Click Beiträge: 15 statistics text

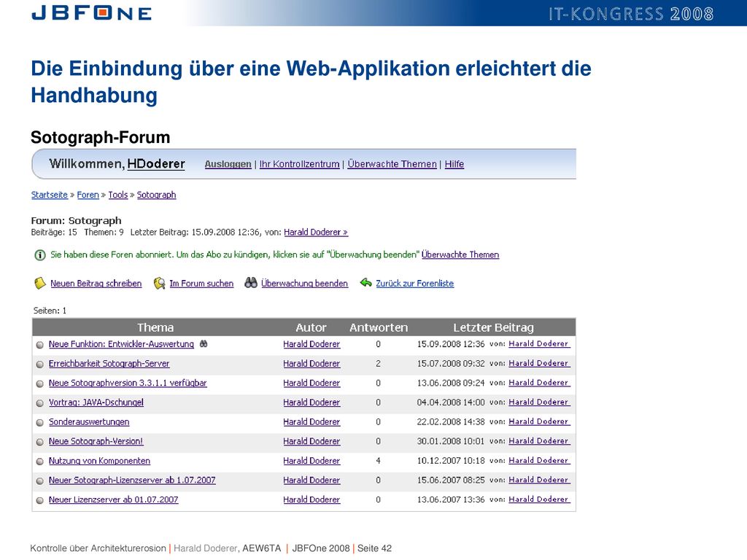54,233
